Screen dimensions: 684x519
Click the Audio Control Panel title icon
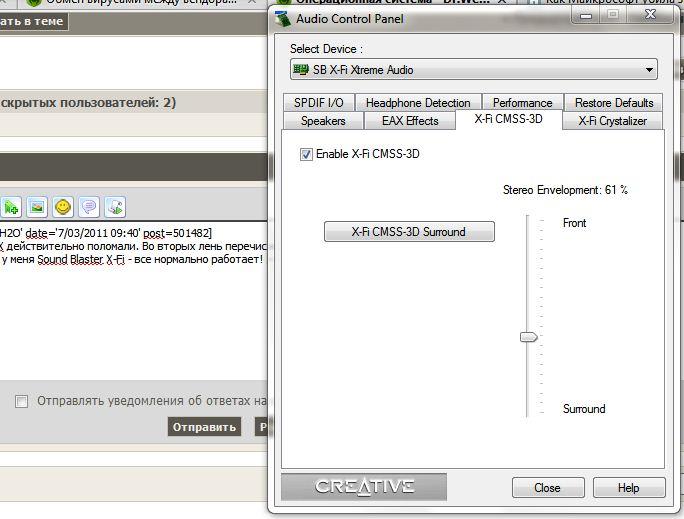coord(283,19)
